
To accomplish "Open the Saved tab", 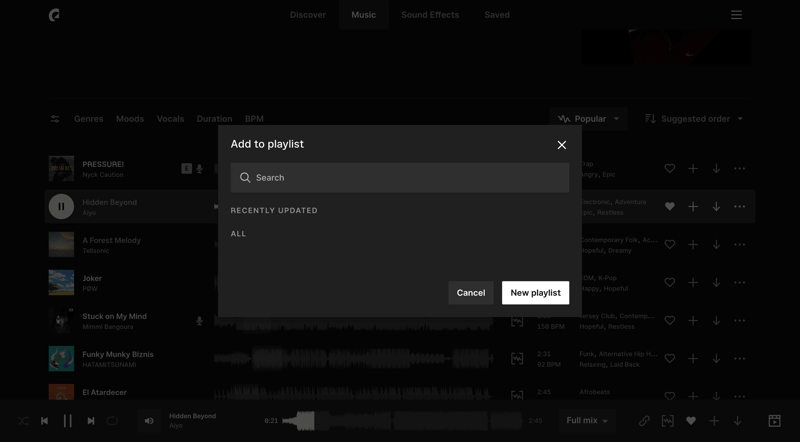I will coord(497,15).
